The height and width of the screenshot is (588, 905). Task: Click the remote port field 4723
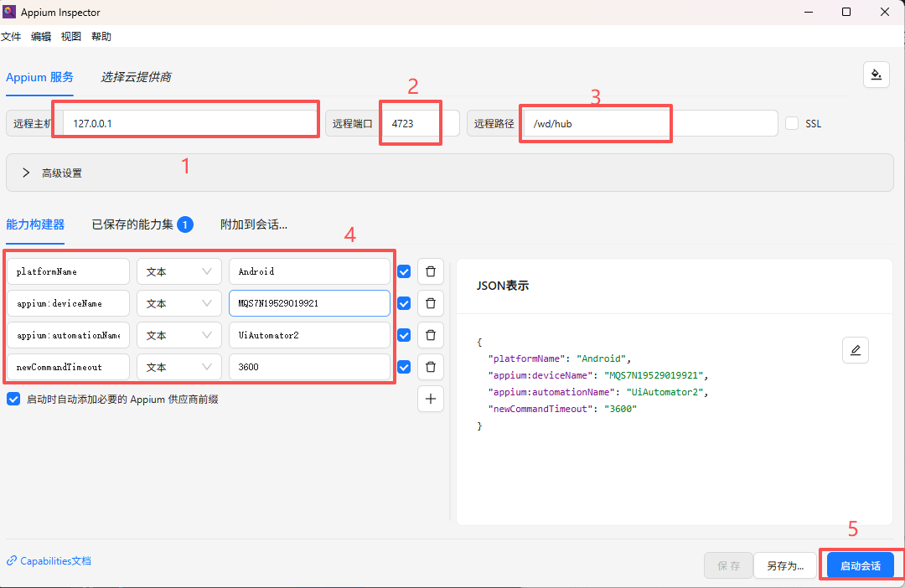421,123
